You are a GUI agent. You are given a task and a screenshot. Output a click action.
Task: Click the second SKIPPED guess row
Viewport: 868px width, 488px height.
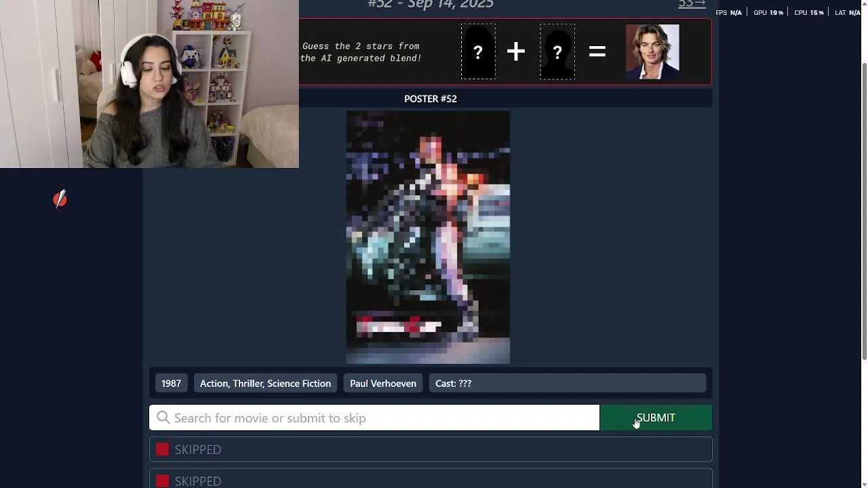(431, 479)
